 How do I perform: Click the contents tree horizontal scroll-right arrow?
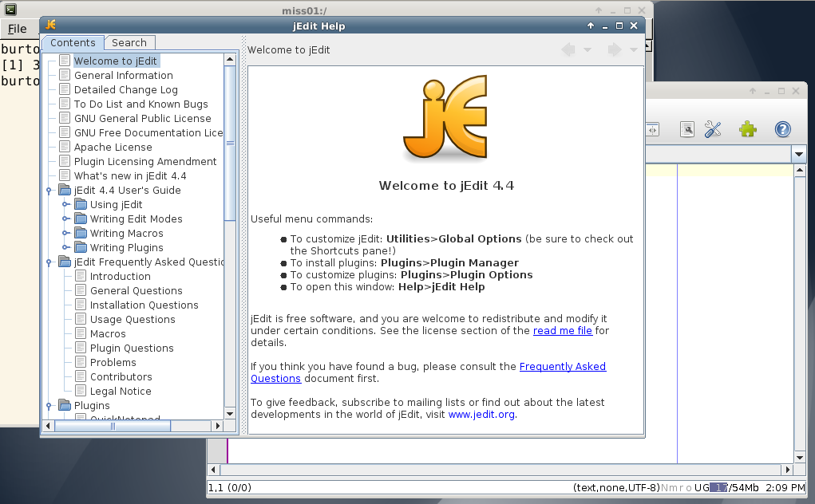tap(218, 426)
